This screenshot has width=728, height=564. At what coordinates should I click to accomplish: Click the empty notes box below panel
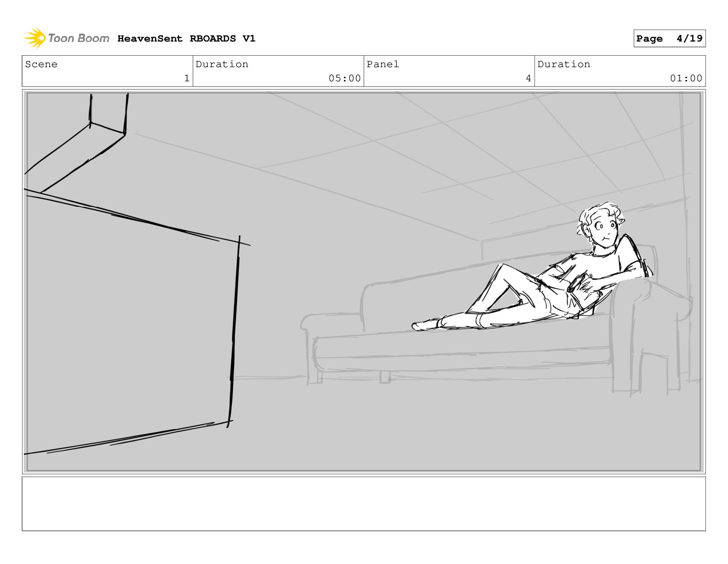tap(364, 503)
